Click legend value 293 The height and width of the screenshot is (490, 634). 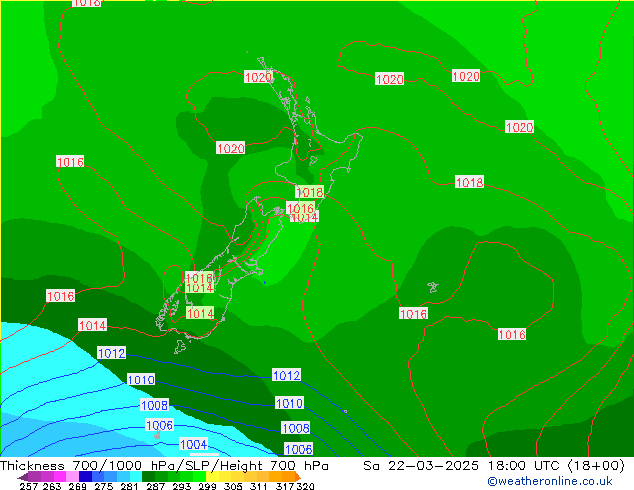click(x=181, y=486)
